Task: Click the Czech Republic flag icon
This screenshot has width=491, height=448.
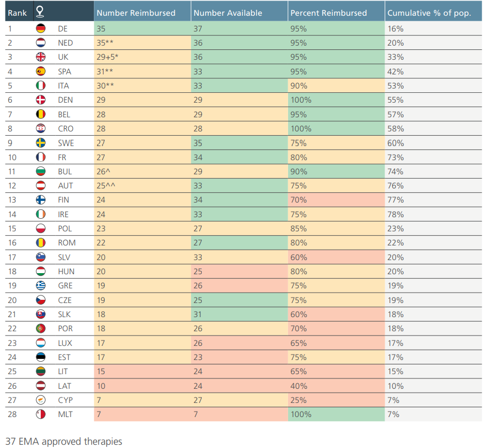Action: coord(41,300)
